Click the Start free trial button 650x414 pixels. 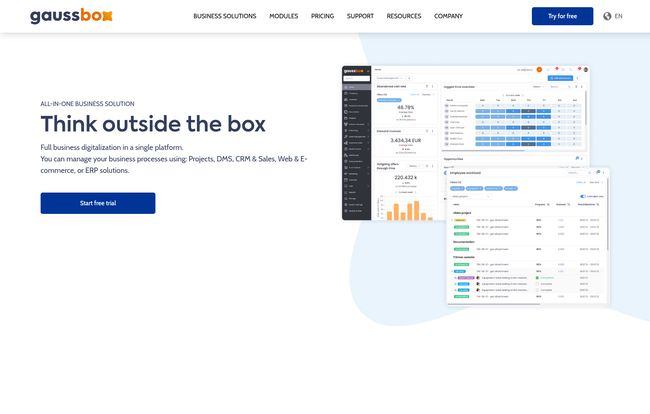[98, 203]
